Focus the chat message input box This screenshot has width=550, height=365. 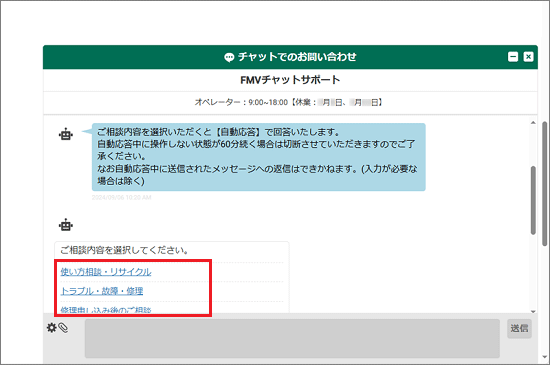tap(292, 338)
